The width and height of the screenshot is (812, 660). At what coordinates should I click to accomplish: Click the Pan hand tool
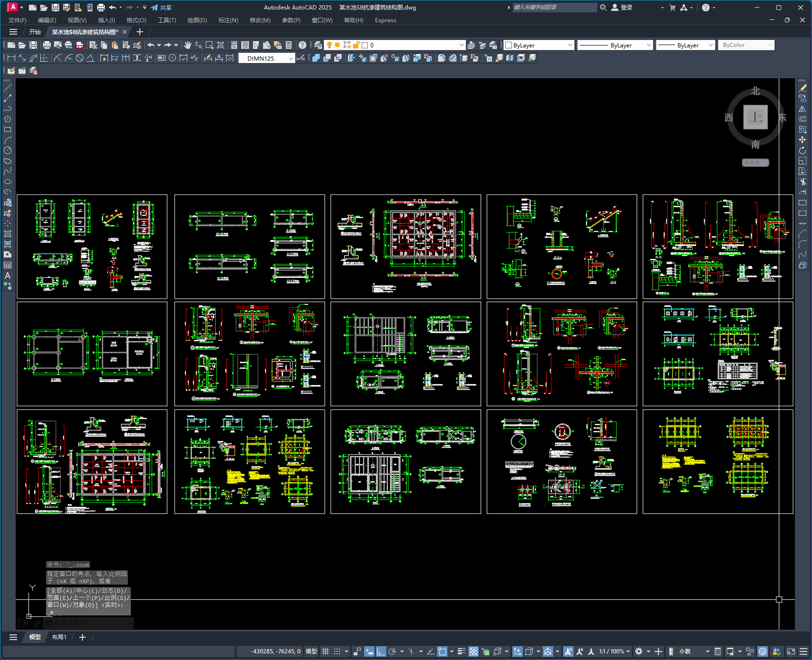click(188, 45)
